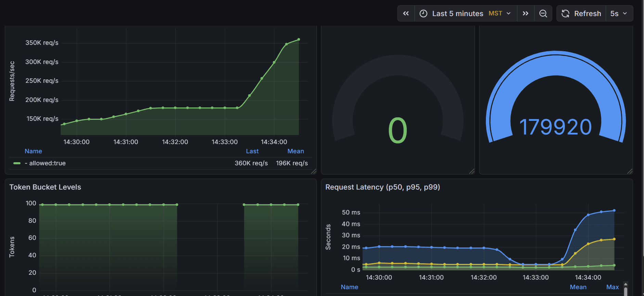The height and width of the screenshot is (296, 644).
Task: Click the gauge value 179920
Action: pos(556,127)
